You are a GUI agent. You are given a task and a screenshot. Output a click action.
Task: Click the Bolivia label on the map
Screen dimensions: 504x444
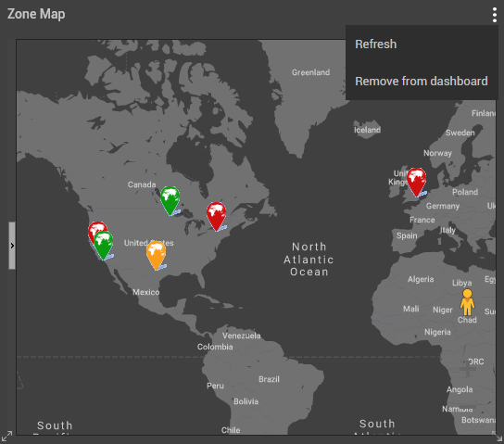246,401
